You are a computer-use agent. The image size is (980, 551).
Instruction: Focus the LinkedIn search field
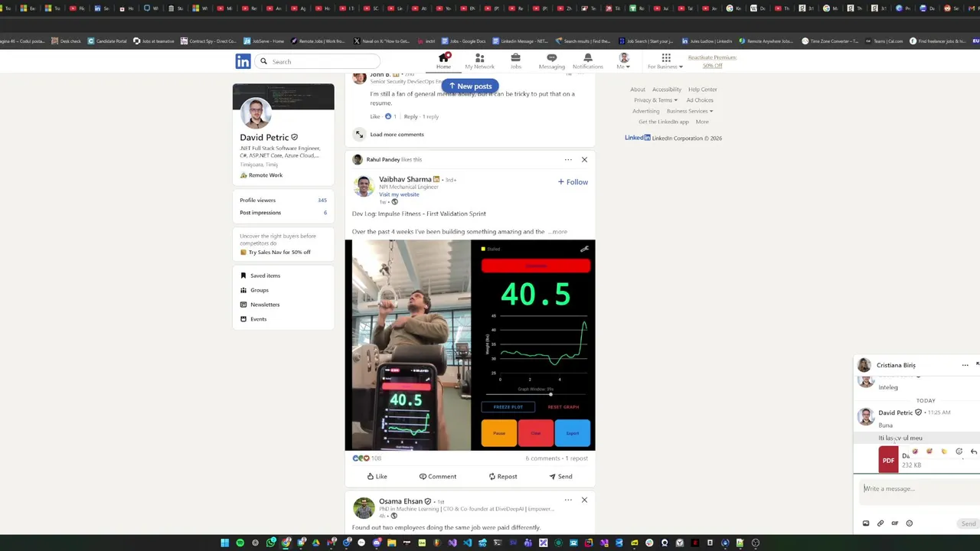point(318,61)
